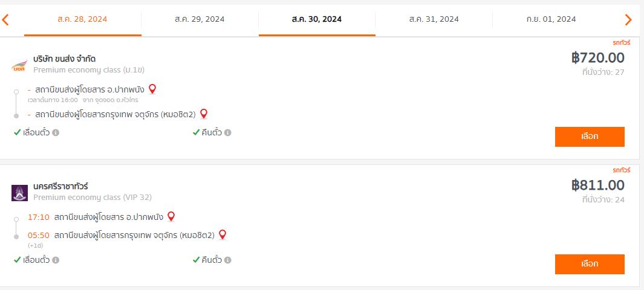This screenshot has height=290, width=644.
Task: Switch to the ส.ค. 29, 2024 tab
Action: pyautogui.click(x=200, y=19)
